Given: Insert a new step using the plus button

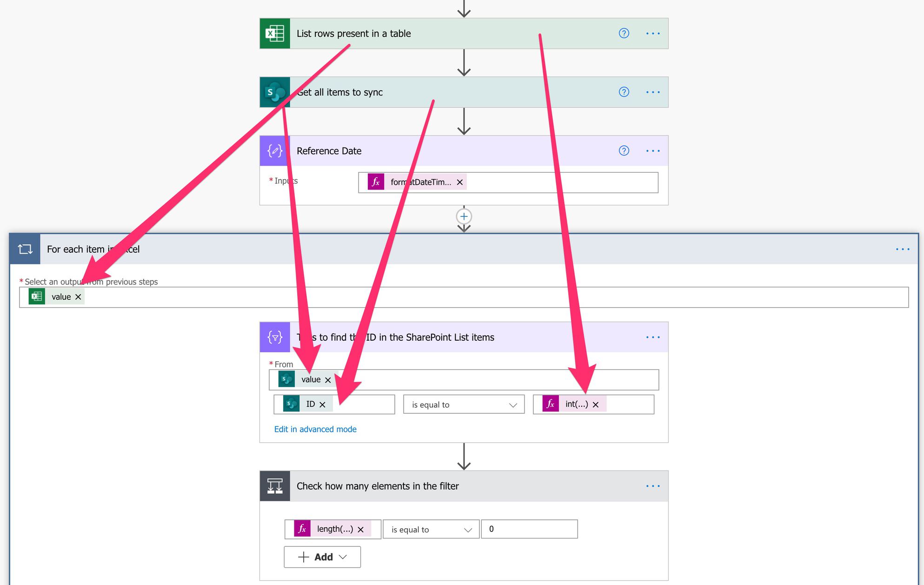Looking at the screenshot, I should coord(464,216).
